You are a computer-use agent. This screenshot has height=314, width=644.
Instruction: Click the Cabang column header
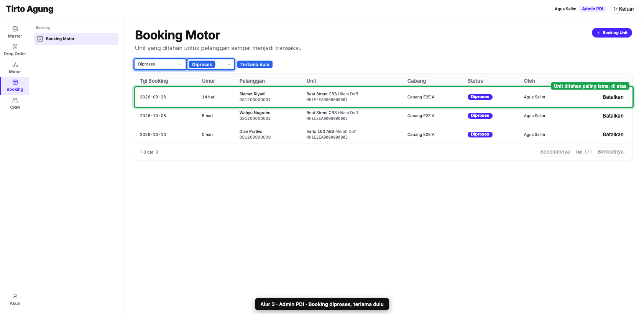click(417, 81)
